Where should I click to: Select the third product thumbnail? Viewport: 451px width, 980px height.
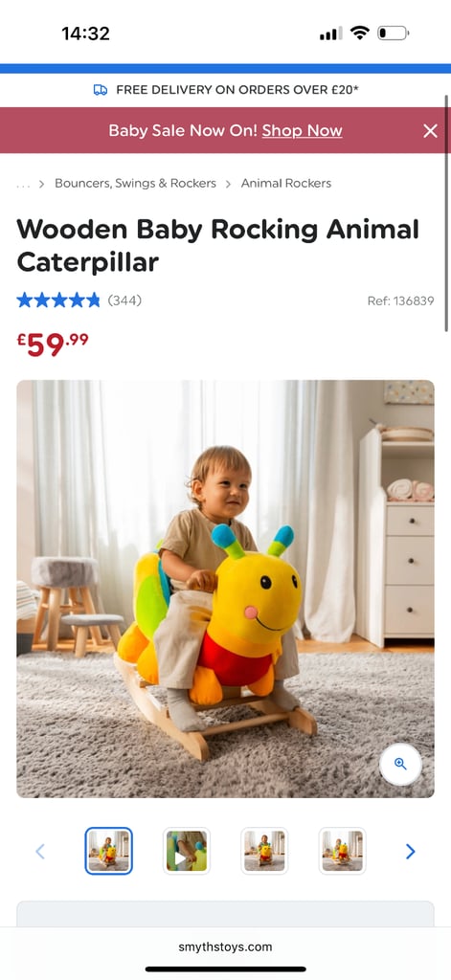(264, 851)
